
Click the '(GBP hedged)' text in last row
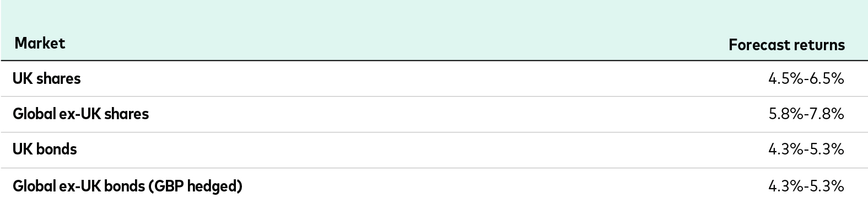tap(195, 186)
